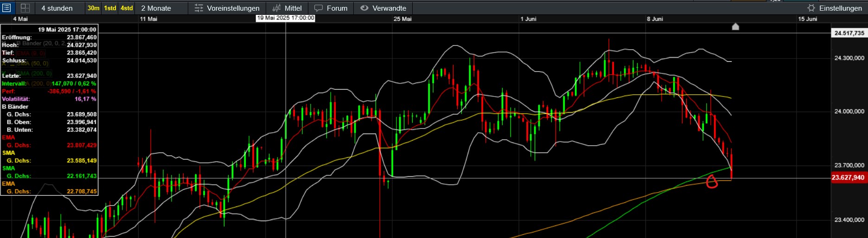The image size is (868, 238).
Task: Click the Tief value 23.865,420
Action: 82,53
